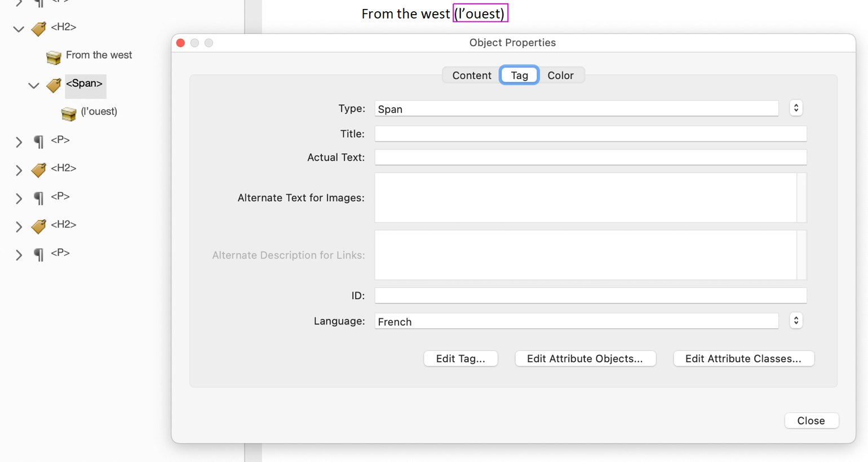Select the paragraph icon beside the first <P>
The height and width of the screenshot is (462, 868).
[38, 141]
